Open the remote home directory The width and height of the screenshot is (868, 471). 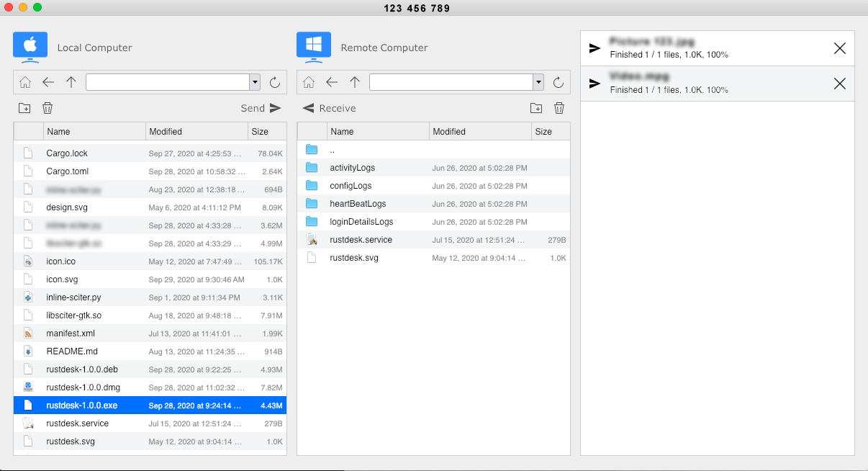pyautogui.click(x=309, y=82)
